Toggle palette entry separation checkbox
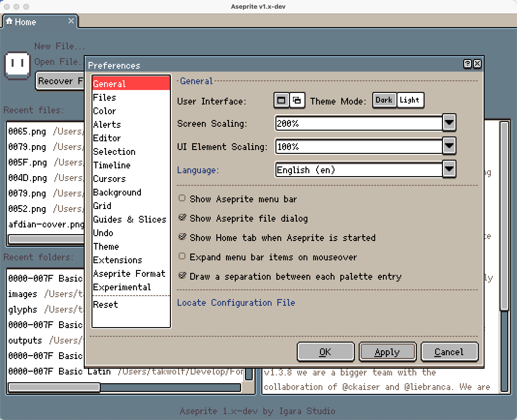 [182, 276]
